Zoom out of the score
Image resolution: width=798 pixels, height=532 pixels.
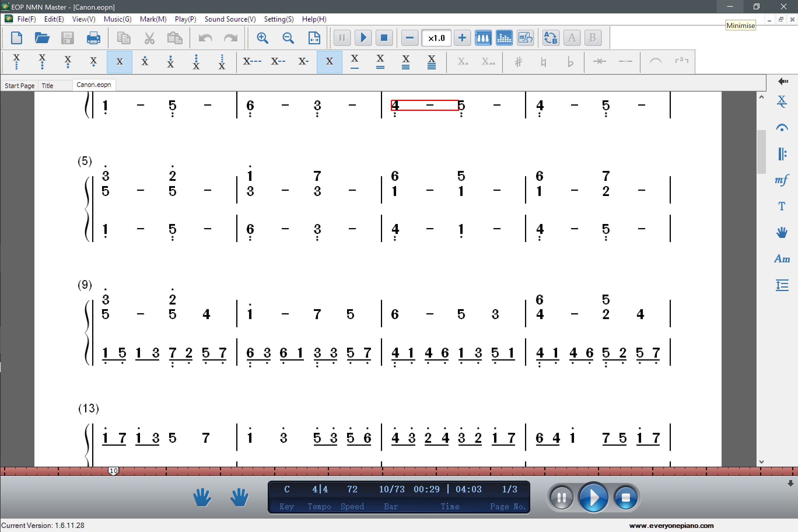[x=288, y=38]
